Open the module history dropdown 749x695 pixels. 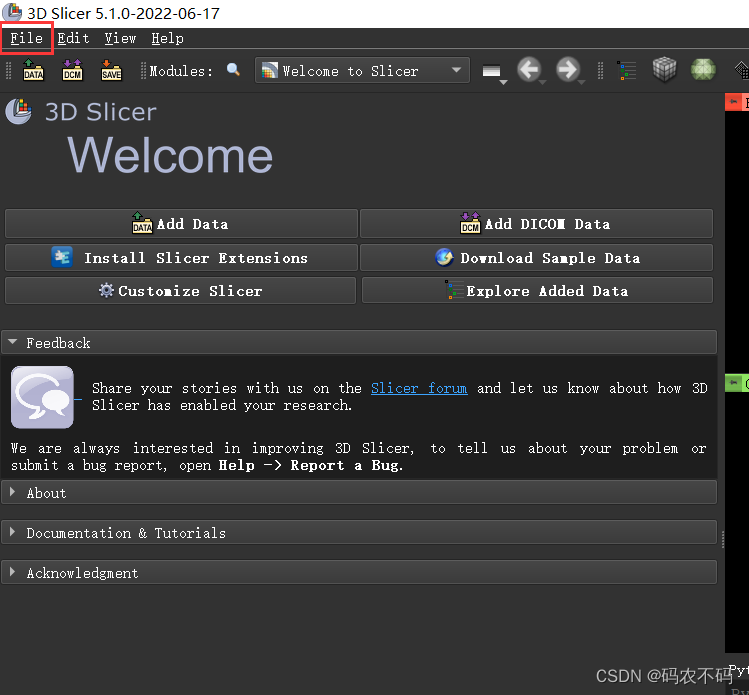click(492, 72)
